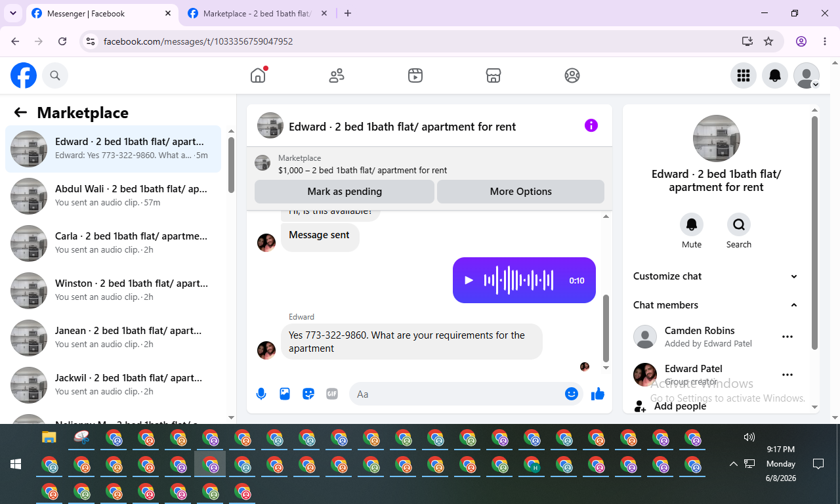Open File Explorer from the taskbar

click(x=49, y=438)
